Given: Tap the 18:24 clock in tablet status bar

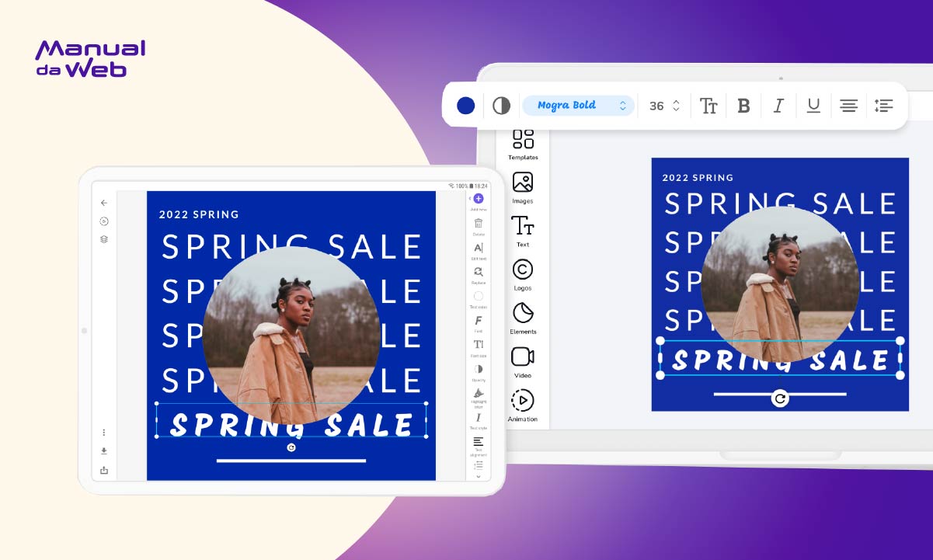Looking at the screenshot, I should [482, 186].
